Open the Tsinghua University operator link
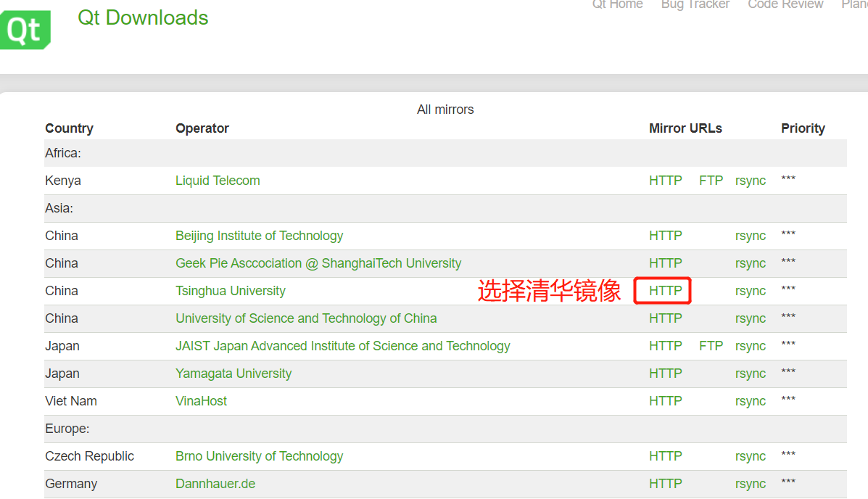868x499 pixels. pyautogui.click(x=231, y=291)
